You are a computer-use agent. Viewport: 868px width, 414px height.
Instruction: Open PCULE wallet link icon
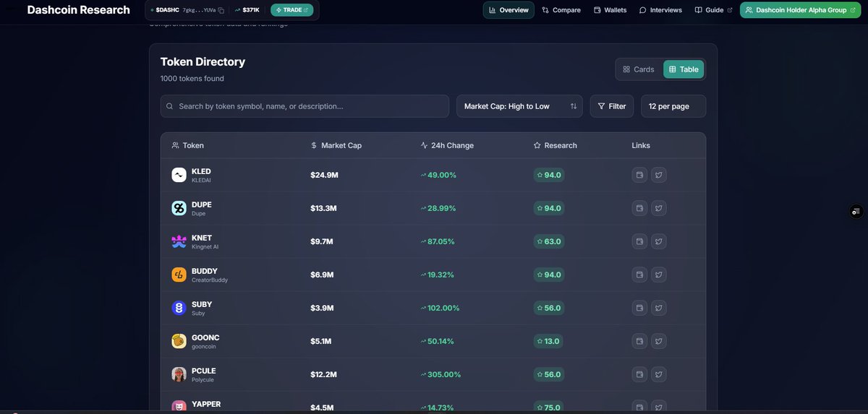point(639,374)
